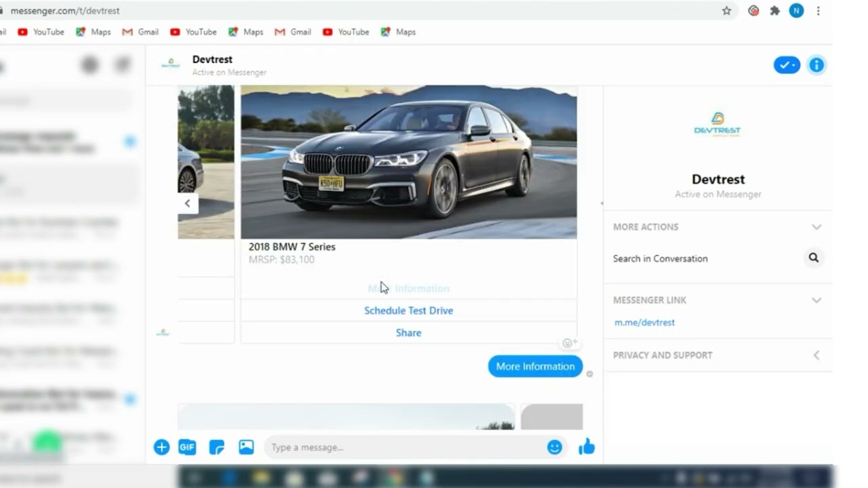Click the MRSP: $83,100 price text
Screen dimensions: 868x488
[x=281, y=260]
